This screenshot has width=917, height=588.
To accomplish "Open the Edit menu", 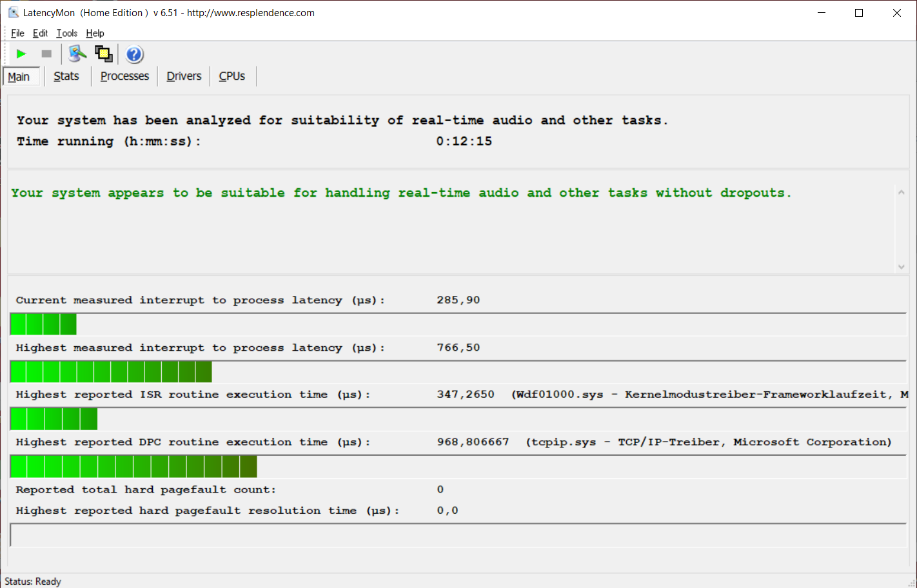I will 40,34.
